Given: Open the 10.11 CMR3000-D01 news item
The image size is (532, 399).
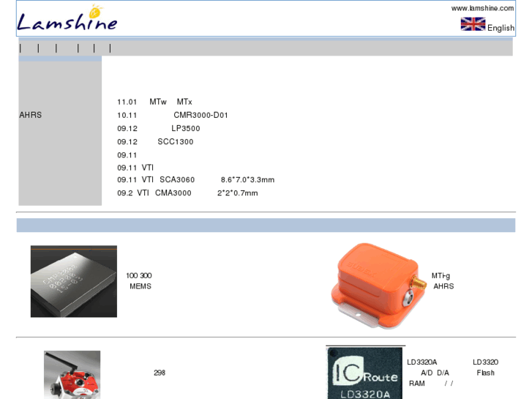Looking at the screenshot, I should [x=173, y=115].
